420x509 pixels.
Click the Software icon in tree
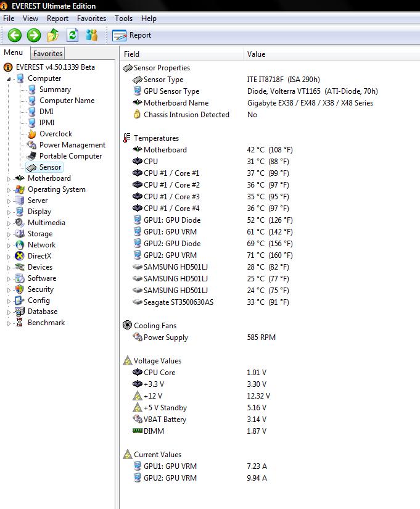pos(20,278)
